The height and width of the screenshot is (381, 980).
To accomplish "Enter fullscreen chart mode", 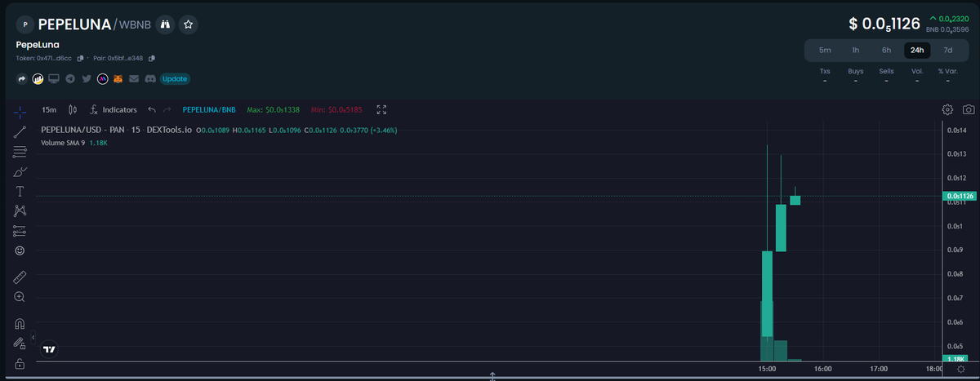I will 381,109.
